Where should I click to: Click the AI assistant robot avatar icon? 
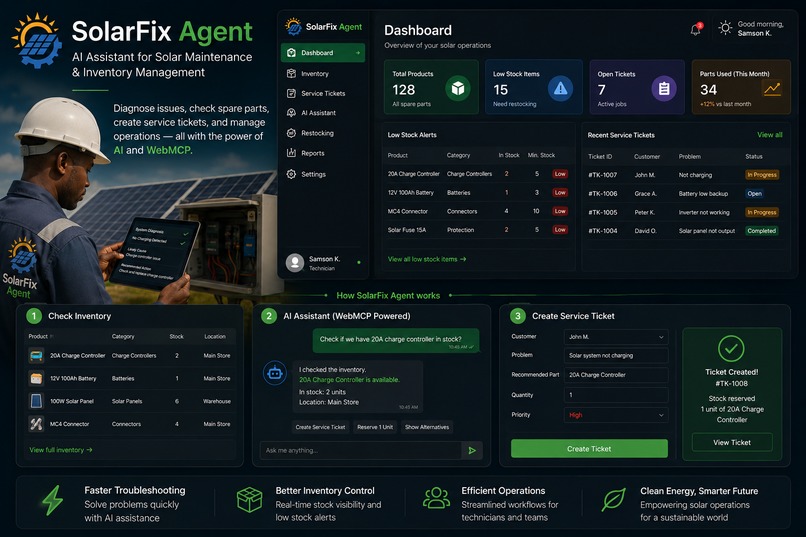pos(275,374)
